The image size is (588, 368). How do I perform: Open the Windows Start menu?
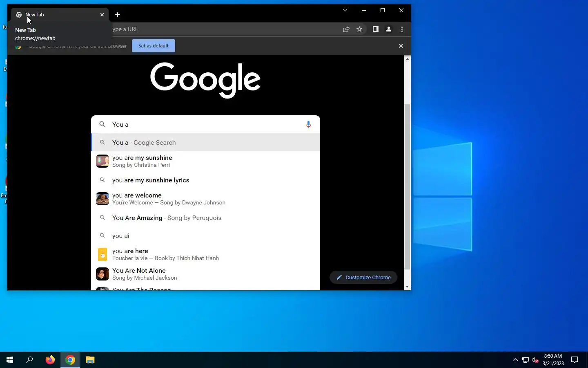(x=10, y=360)
